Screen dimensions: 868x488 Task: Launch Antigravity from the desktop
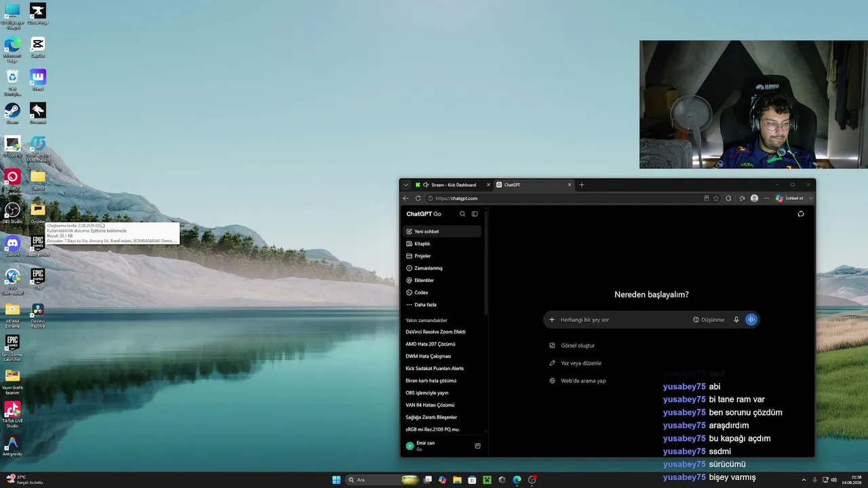(x=12, y=446)
